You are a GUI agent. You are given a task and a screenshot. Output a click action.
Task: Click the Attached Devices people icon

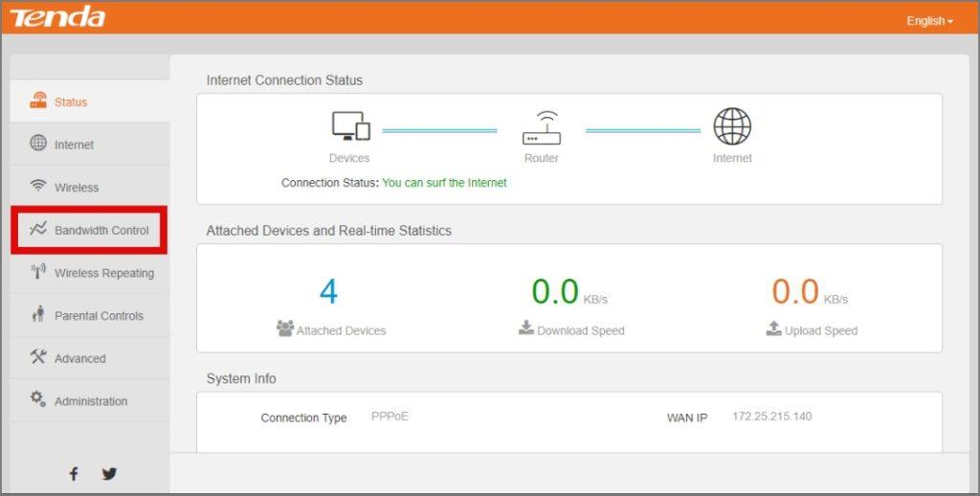(285, 328)
